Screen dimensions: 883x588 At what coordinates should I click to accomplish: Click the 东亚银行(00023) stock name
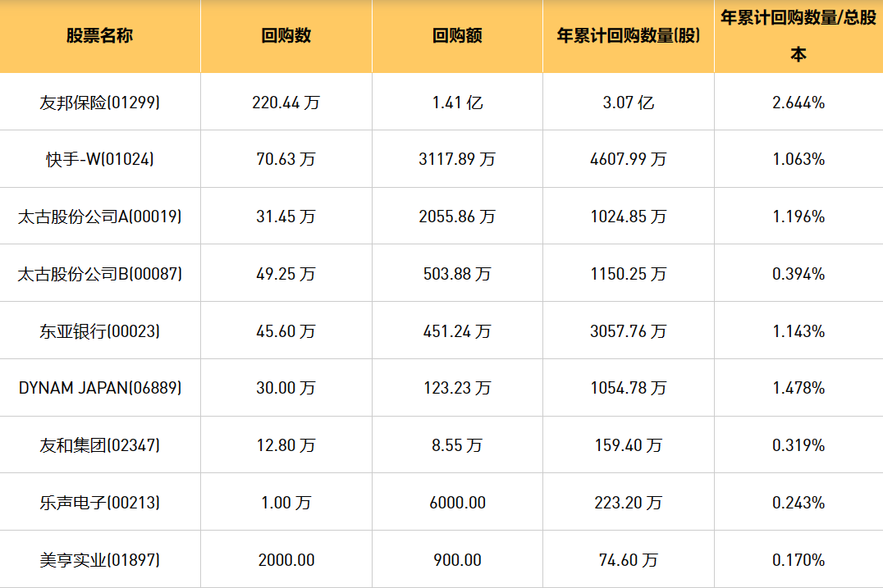99,331
